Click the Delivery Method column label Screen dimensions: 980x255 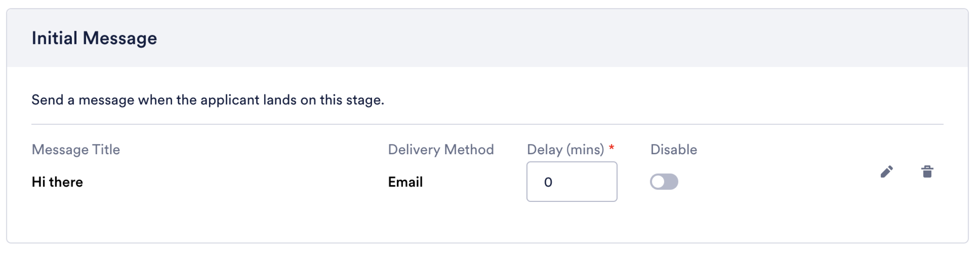(x=441, y=150)
